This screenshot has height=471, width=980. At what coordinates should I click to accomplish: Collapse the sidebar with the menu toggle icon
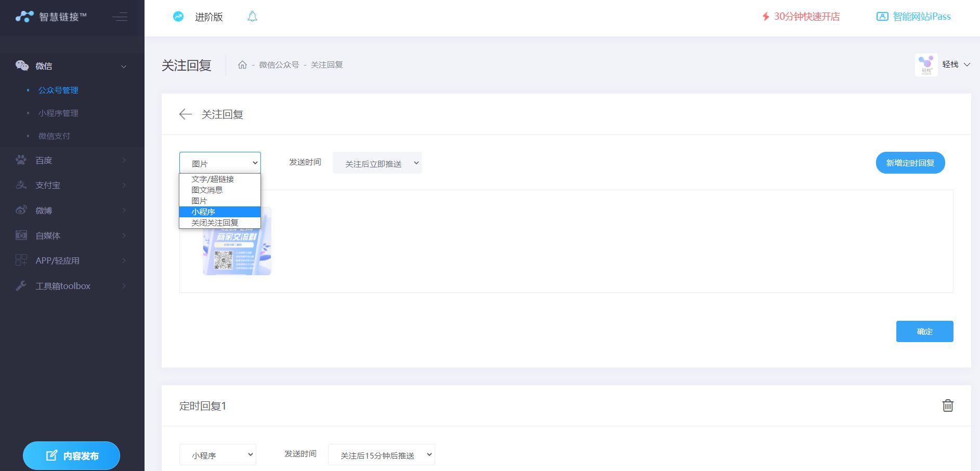tap(120, 17)
